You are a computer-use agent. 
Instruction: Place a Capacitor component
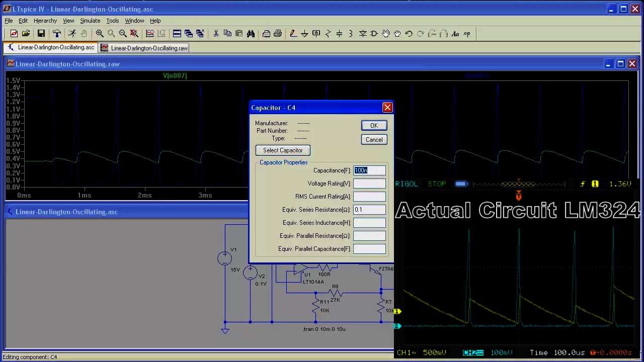pos(339,34)
